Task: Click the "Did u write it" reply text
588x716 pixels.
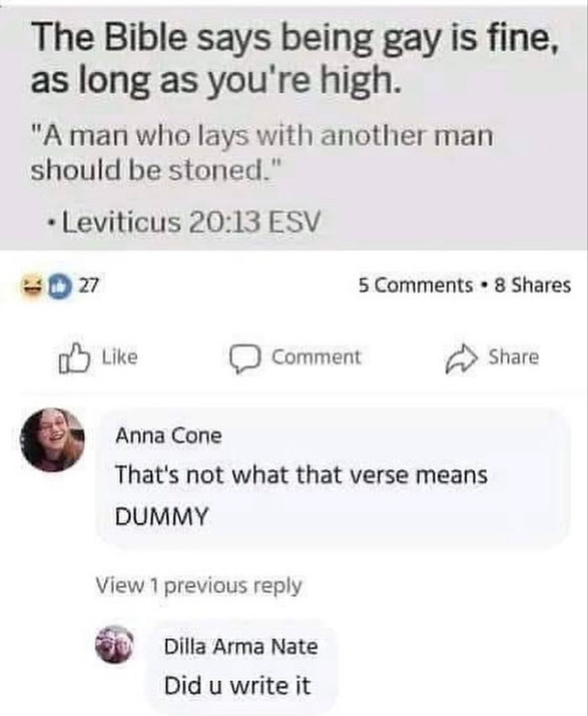Action: point(237,686)
